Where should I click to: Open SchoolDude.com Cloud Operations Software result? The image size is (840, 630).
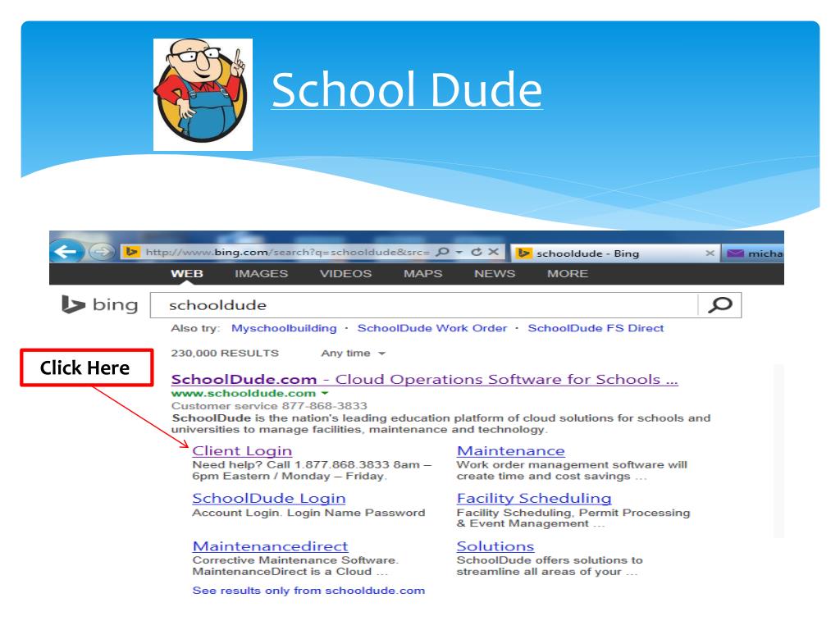[424, 379]
